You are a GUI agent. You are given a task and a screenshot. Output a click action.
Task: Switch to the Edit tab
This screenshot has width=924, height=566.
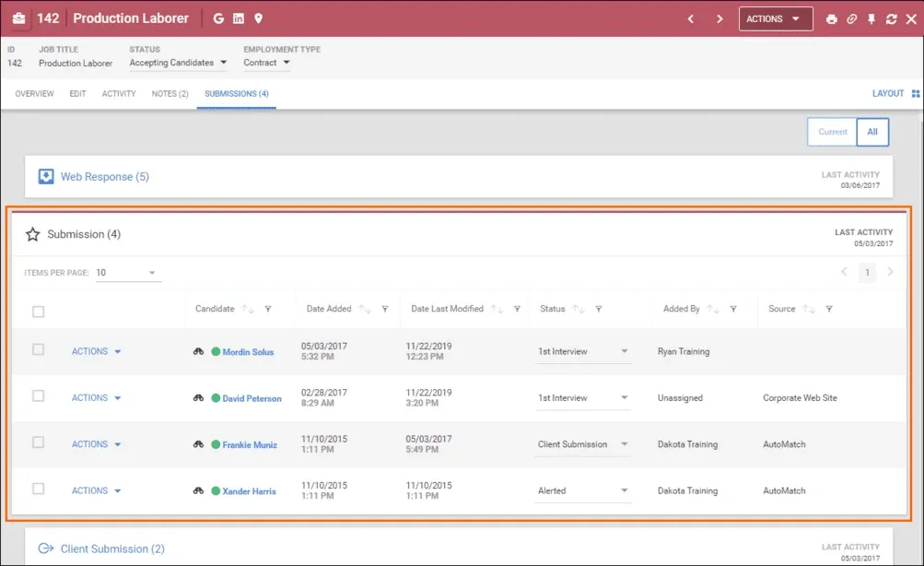coord(77,94)
